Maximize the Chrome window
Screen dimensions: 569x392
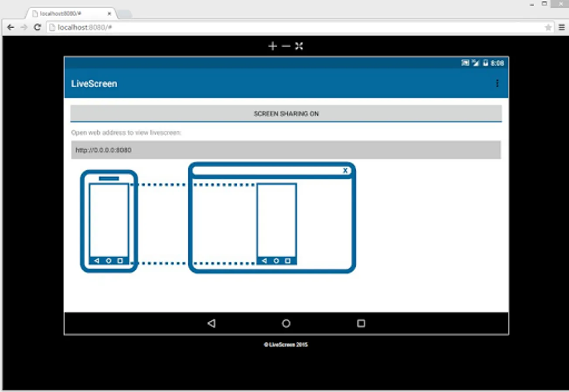point(545,3)
